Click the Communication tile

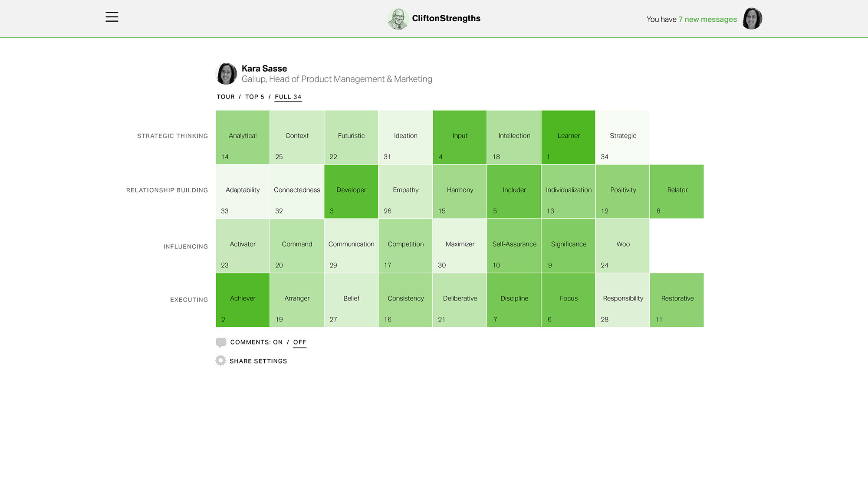click(351, 246)
